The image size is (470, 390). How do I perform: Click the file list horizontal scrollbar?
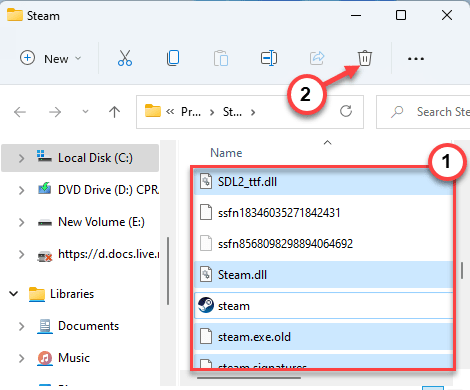click(249, 378)
